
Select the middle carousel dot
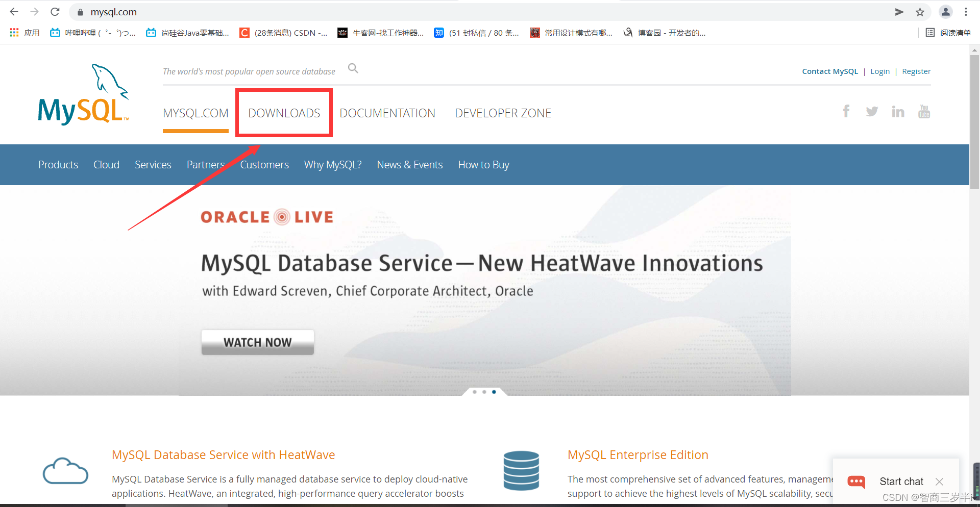tap(484, 392)
